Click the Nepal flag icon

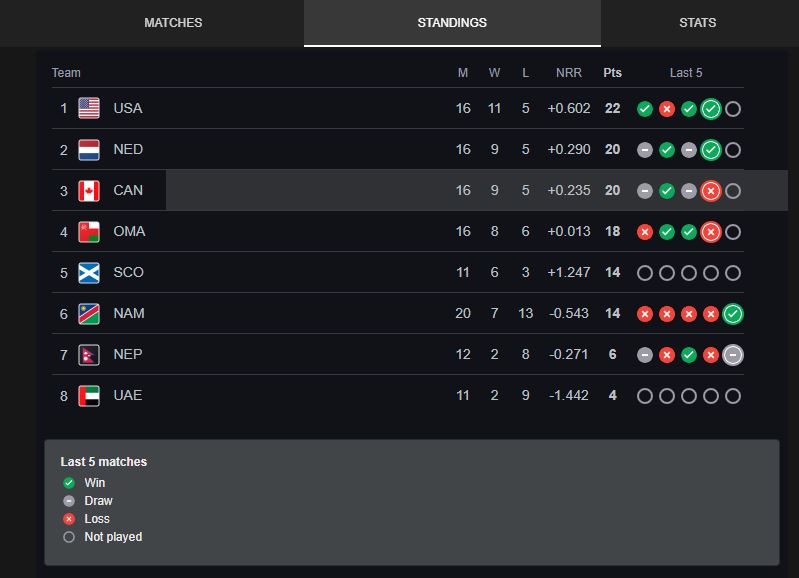pyautogui.click(x=88, y=354)
